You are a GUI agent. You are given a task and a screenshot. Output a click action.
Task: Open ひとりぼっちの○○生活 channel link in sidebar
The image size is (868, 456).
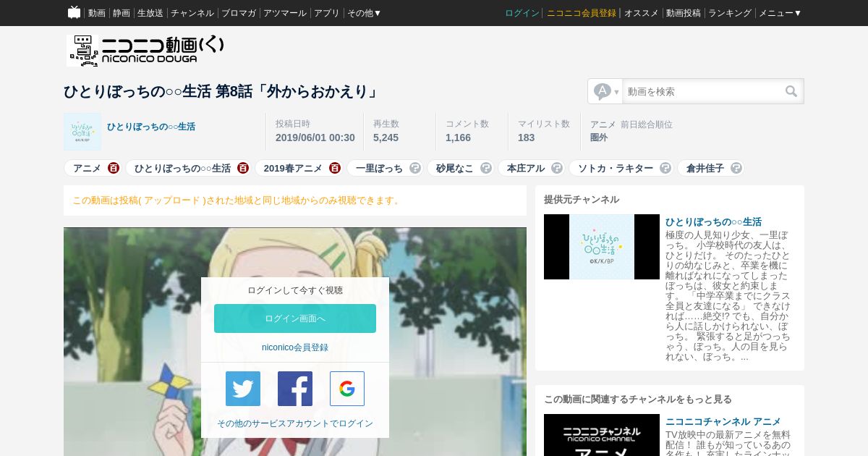point(713,222)
